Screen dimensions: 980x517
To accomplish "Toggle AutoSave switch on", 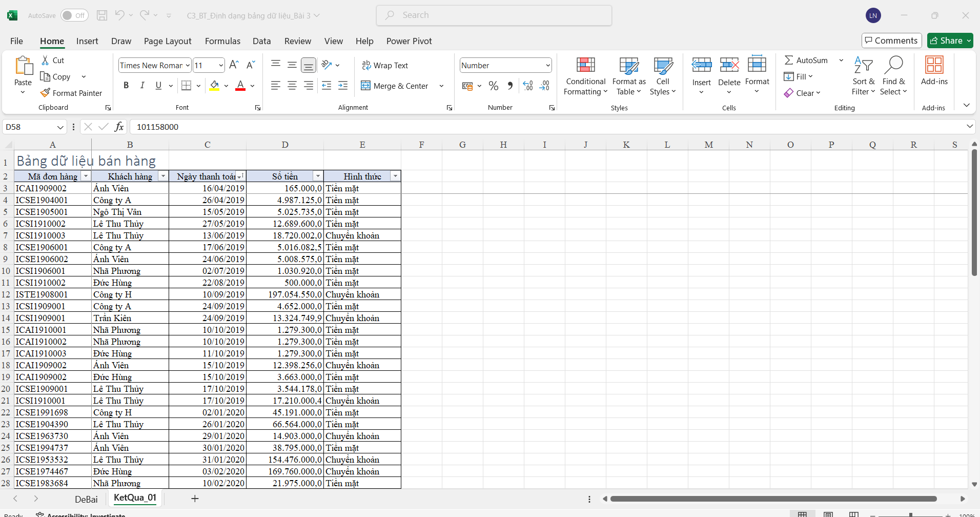I will tap(74, 15).
